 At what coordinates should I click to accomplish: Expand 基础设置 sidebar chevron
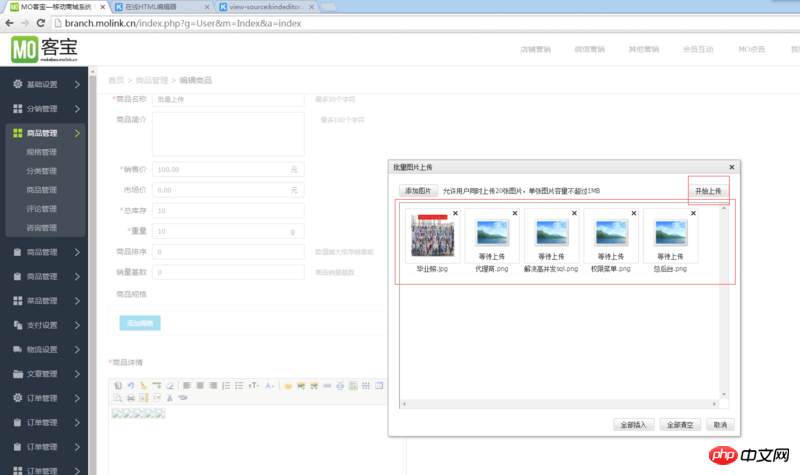(x=77, y=84)
